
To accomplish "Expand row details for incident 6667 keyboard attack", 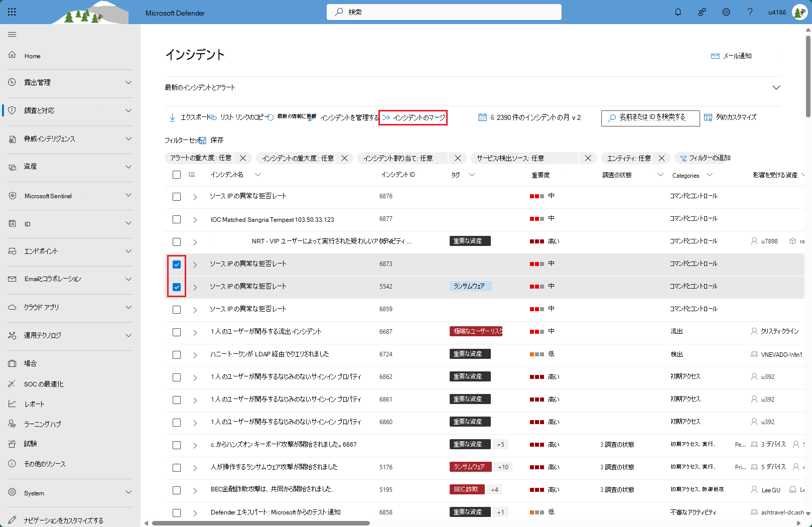I will coord(195,445).
